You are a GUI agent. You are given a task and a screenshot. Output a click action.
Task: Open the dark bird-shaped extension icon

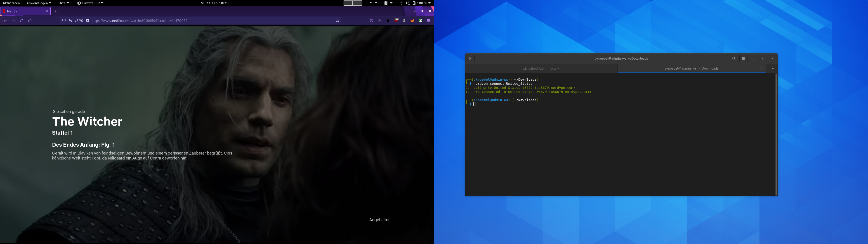coord(388,21)
